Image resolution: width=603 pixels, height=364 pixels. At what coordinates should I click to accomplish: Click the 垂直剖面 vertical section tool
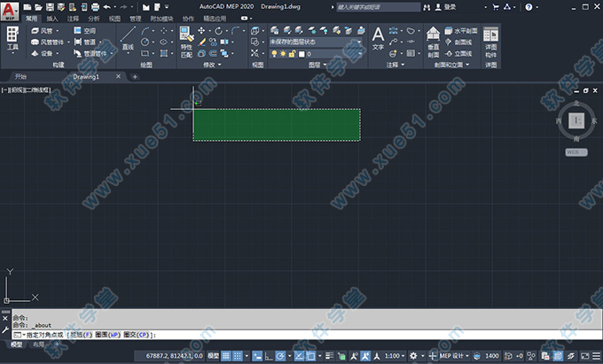(x=433, y=43)
